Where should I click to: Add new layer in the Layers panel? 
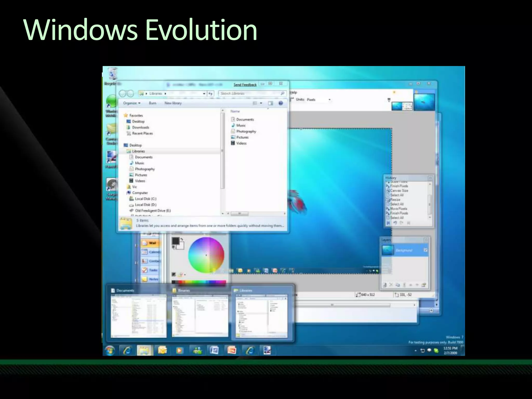(385, 285)
